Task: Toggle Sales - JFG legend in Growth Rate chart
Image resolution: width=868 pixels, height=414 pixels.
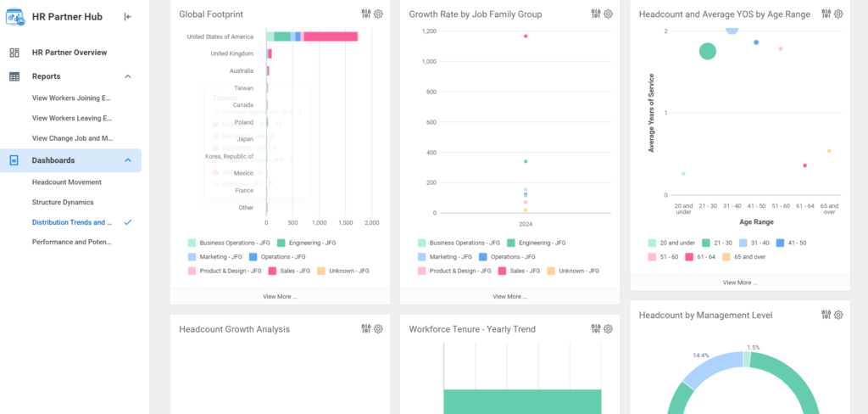Action: pos(520,271)
